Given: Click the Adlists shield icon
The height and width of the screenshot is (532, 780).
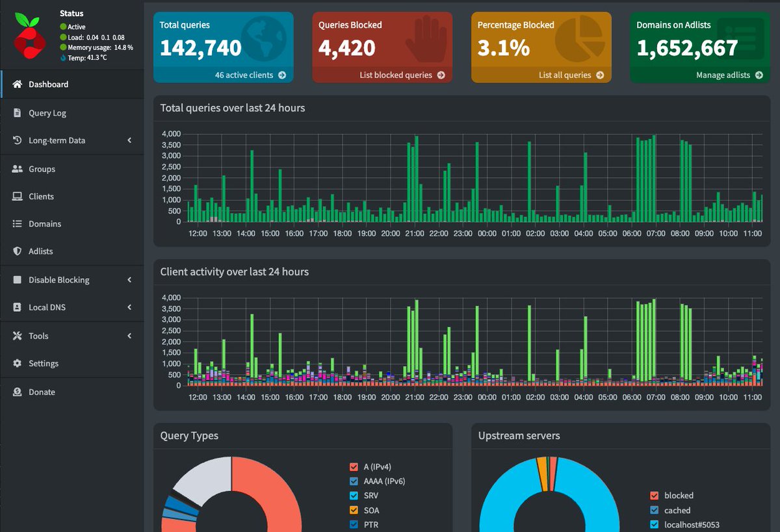Looking at the screenshot, I should [18, 251].
